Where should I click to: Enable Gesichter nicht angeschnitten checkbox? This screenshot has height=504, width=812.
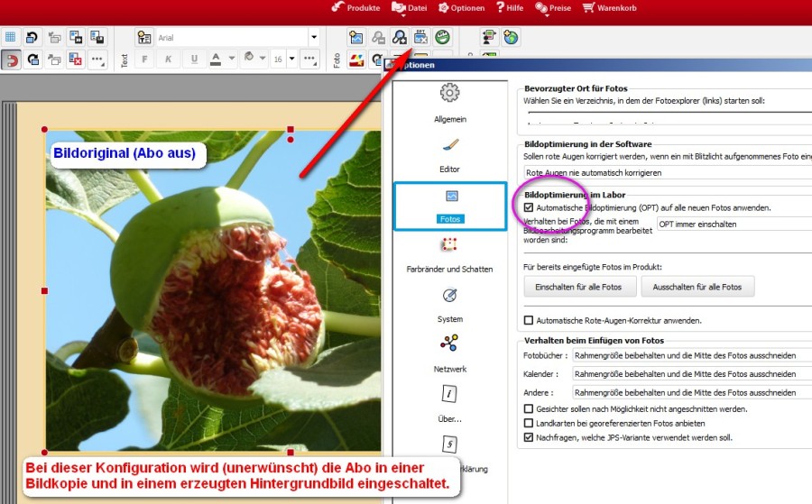pyautogui.click(x=529, y=408)
